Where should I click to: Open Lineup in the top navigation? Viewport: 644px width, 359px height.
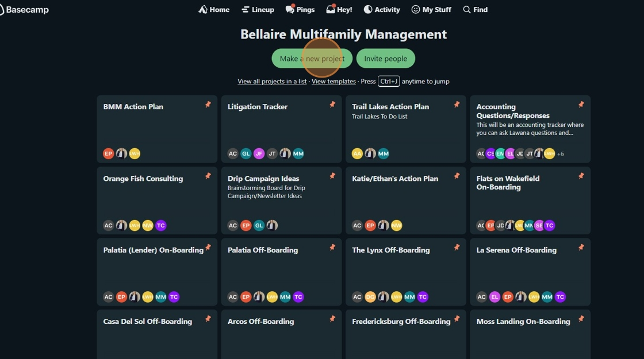pos(258,9)
